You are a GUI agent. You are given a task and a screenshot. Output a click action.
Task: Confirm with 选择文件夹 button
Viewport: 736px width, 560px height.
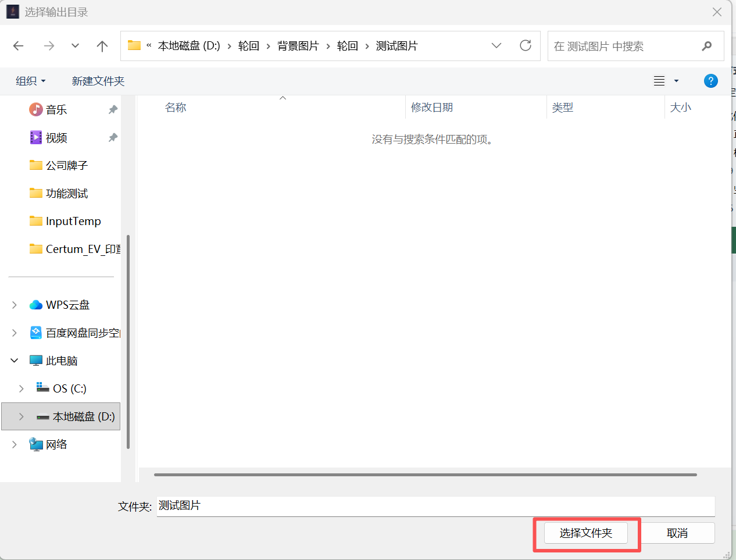point(586,533)
